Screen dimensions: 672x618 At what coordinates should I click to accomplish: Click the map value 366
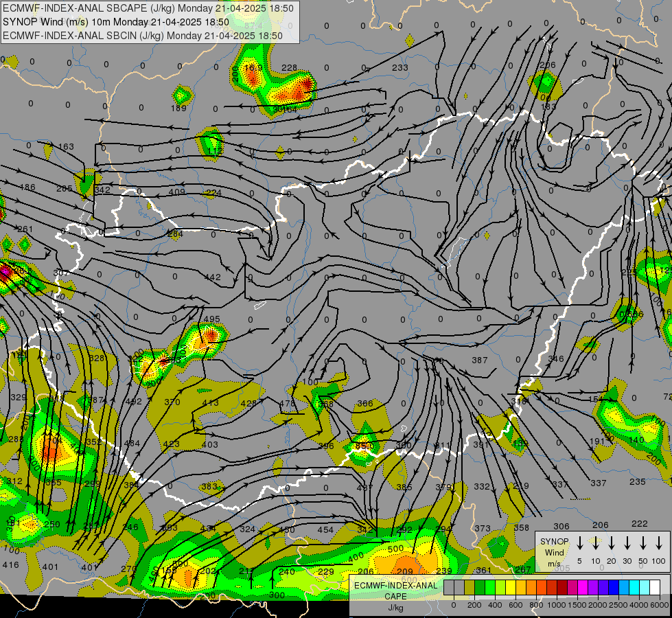click(x=364, y=403)
